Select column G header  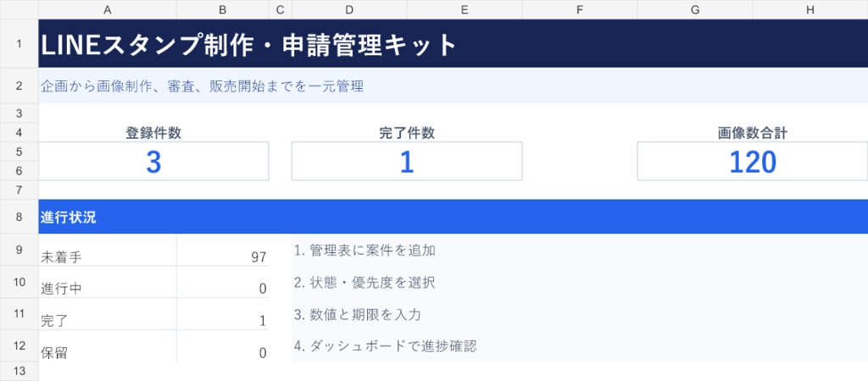pos(695,9)
